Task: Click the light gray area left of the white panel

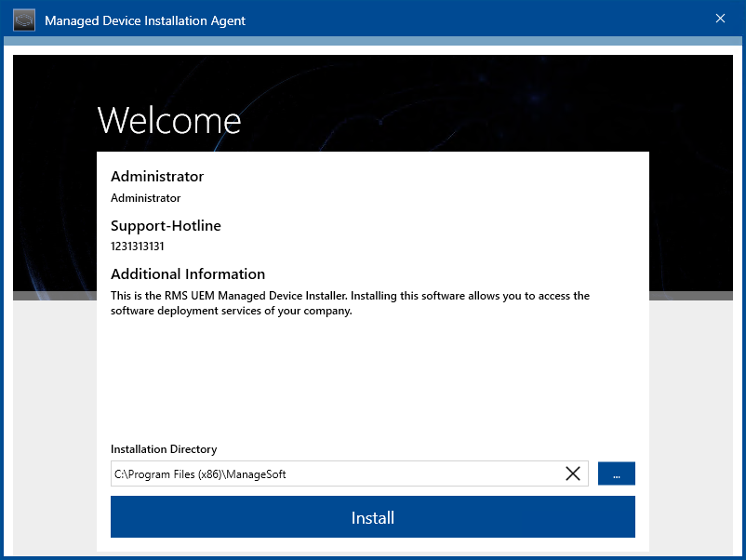Action: [54, 419]
